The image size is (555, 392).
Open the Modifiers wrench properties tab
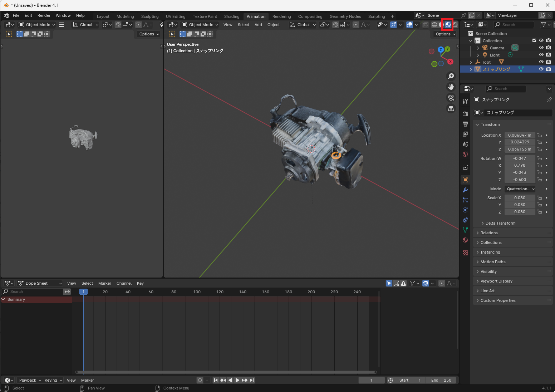tap(465, 190)
